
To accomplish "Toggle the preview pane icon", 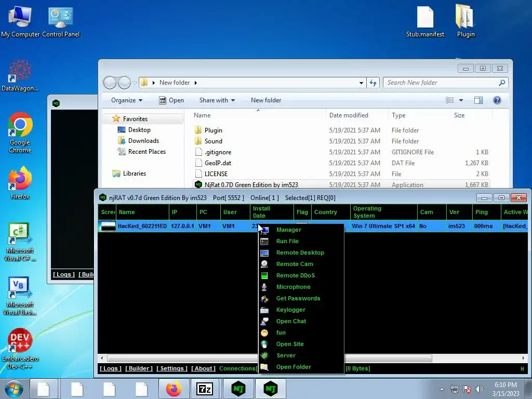I will click(x=478, y=100).
